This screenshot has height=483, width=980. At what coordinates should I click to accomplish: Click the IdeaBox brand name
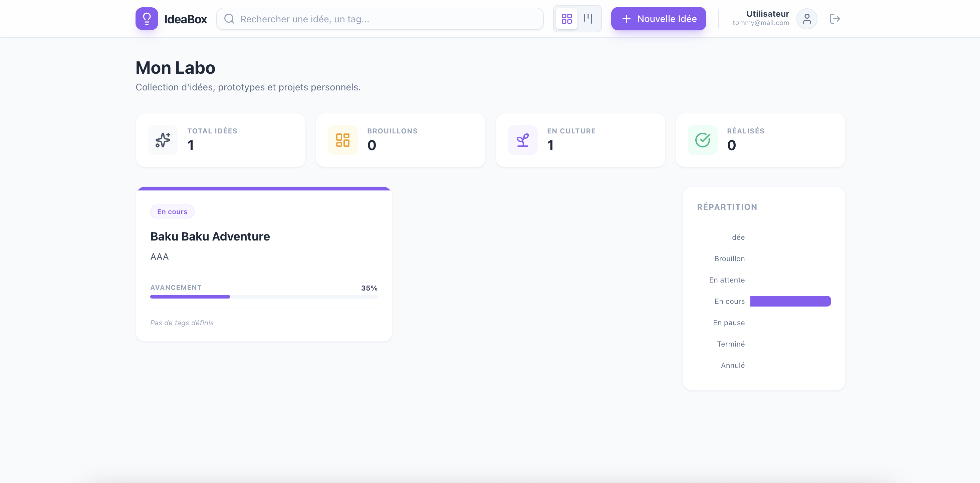(x=185, y=19)
